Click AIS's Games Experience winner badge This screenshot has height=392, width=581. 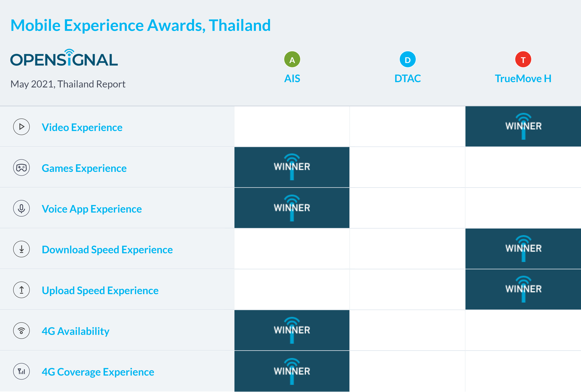(292, 167)
